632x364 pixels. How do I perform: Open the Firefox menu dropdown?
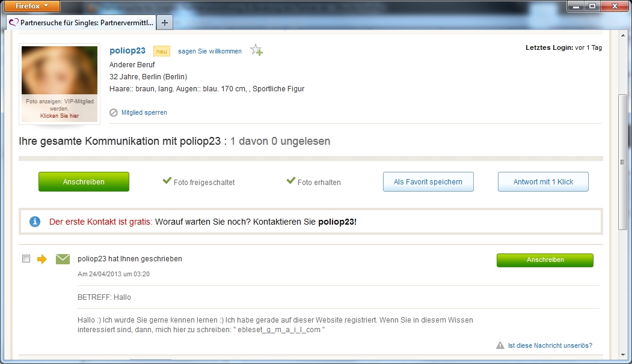[x=32, y=6]
